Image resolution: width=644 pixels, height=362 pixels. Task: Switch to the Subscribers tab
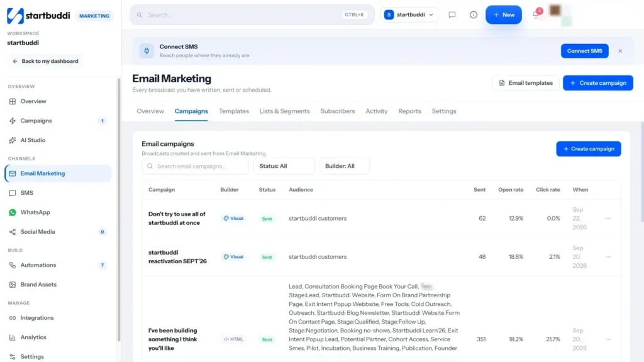tap(337, 111)
